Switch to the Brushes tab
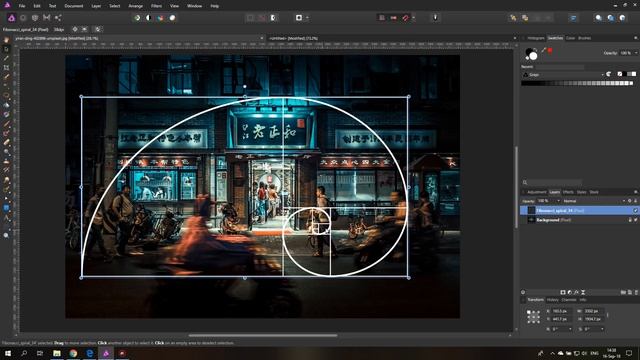640x360 pixels. [584, 38]
